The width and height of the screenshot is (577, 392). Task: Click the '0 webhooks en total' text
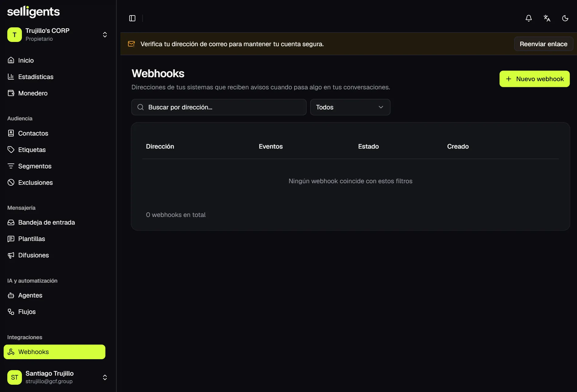pos(176,215)
